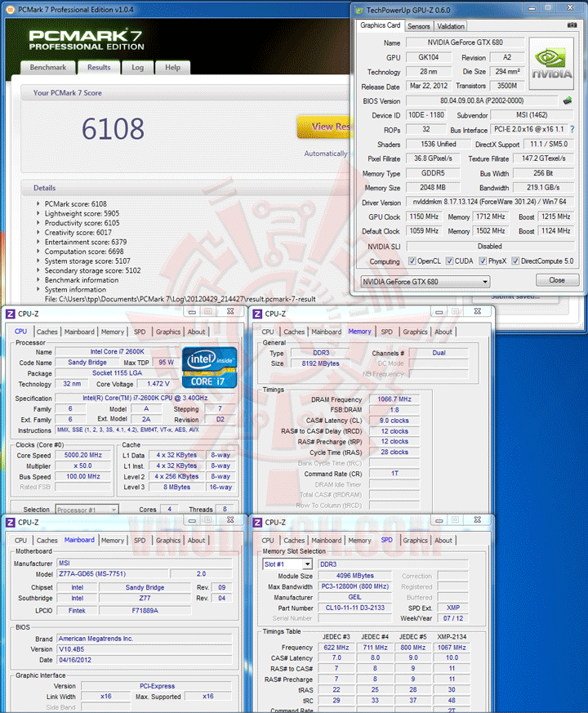This screenshot has width=588, height=713.
Task: Click the GPU-Z BIOS save chip icon
Action: [x=567, y=100]
